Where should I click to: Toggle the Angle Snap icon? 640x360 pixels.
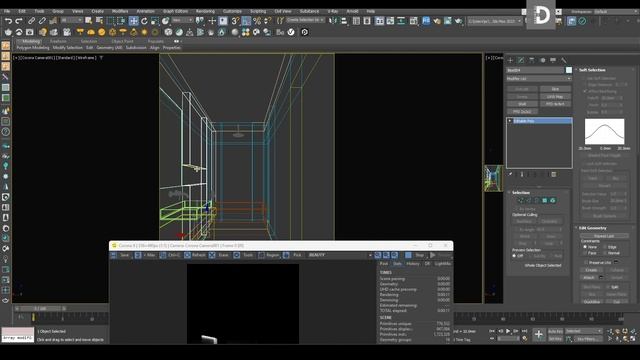click(x=246, y=20)
